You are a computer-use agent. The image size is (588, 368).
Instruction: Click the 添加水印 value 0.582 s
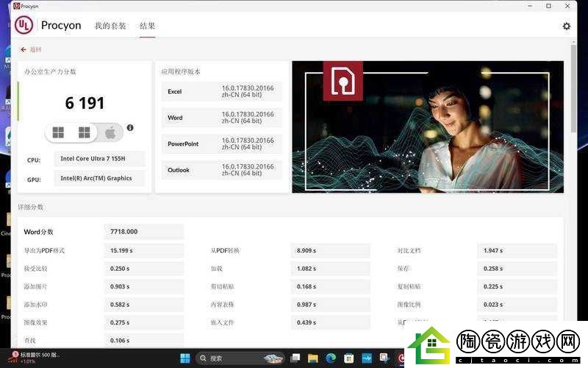[144, 305]
